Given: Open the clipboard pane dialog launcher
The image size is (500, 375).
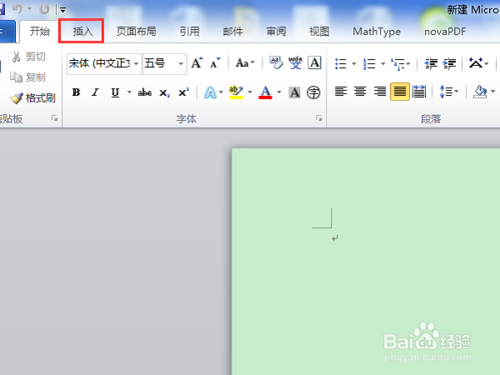Looking at the screenshot, I should (x=54, y=118).
